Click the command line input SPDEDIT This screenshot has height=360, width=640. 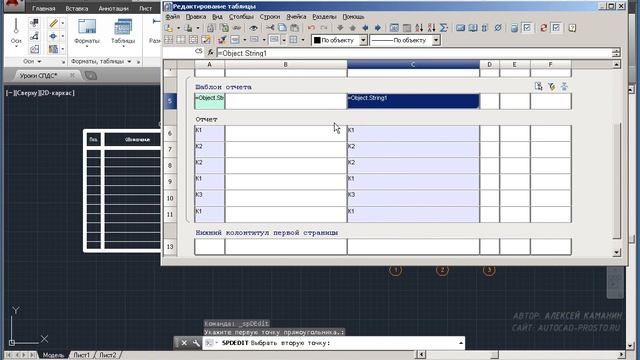click(x=333, y=343)
